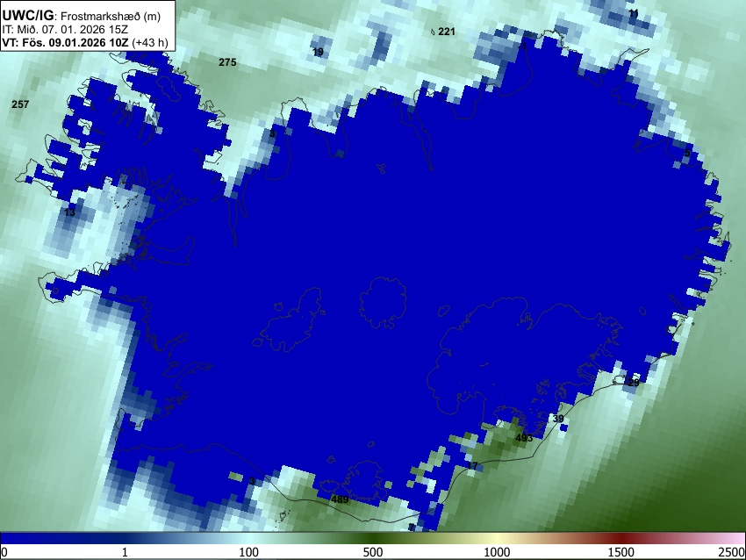This screenshot has width=746, height=560.
Task: Select the 'IT: Mið. 07. 01. 2026 15Z' line
Action: (x=65, y=30)
